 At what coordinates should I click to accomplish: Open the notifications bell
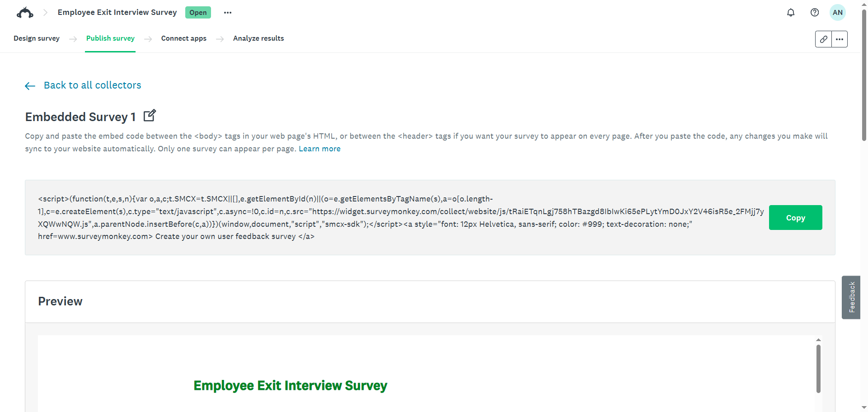pyautogui.click(x=791, y=13)
